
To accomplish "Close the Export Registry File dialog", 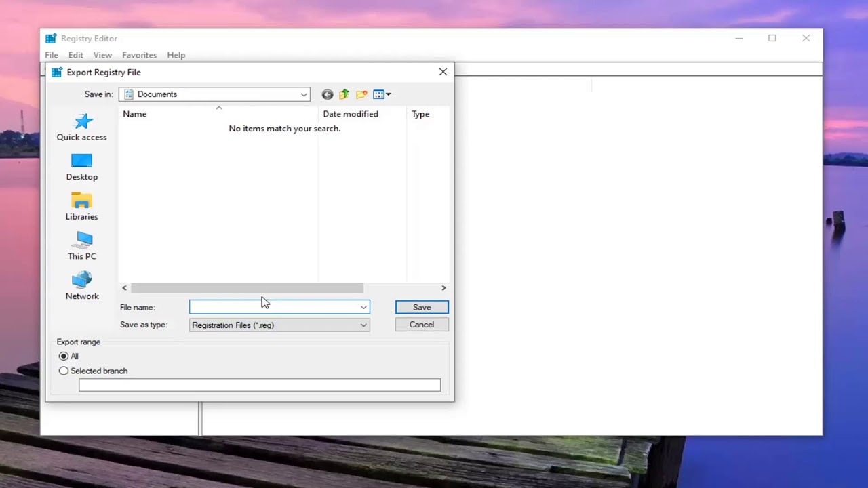I will pos(443,72).
